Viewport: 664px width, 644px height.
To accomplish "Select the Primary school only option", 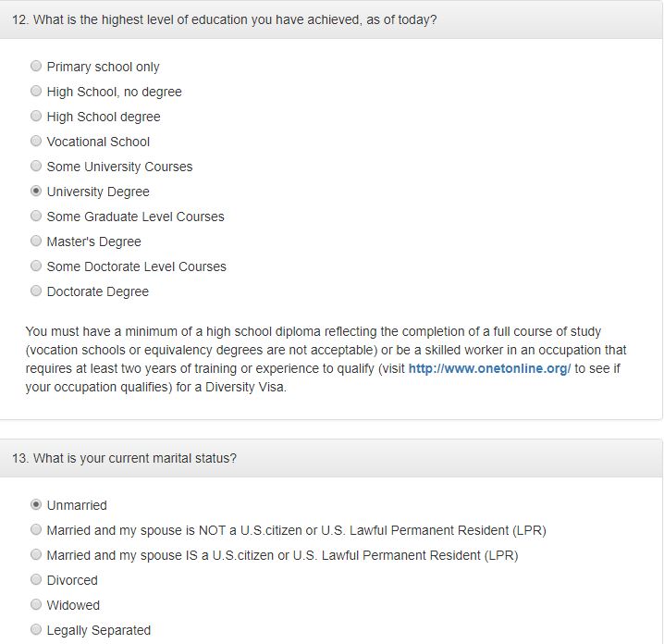I will (x=36, y=67).
